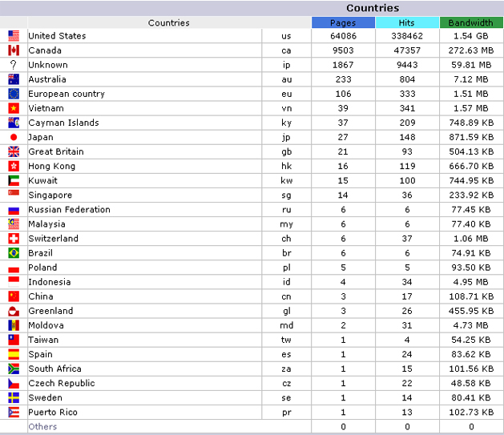Select the blue Pages column header

pos(343,22)
